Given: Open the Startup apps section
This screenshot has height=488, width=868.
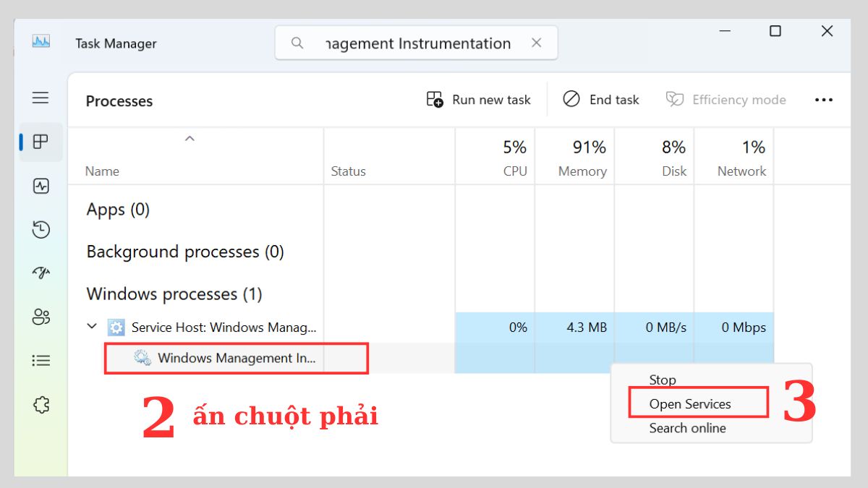Looking at the screenshot, I should tap(41, 273).
